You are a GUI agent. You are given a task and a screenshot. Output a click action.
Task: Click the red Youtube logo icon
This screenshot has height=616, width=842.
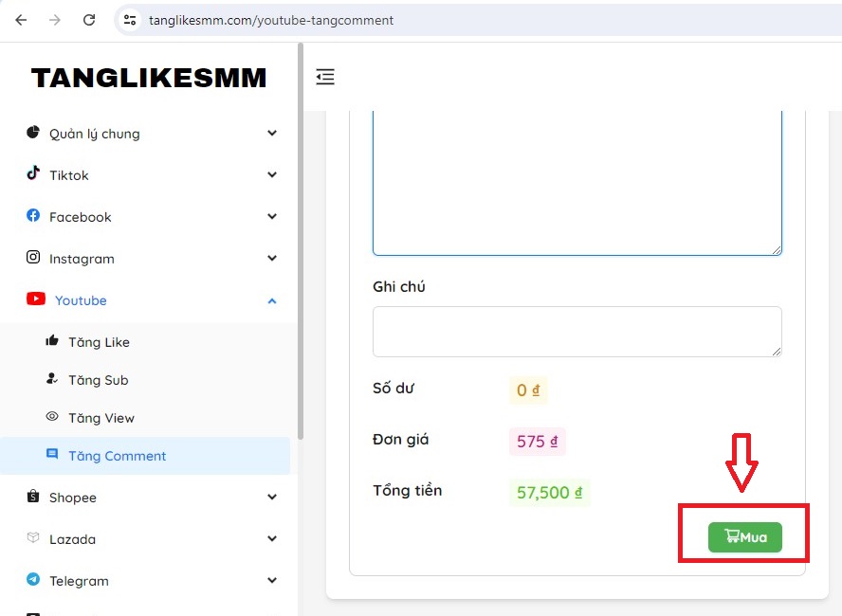[x=36, y=299]
